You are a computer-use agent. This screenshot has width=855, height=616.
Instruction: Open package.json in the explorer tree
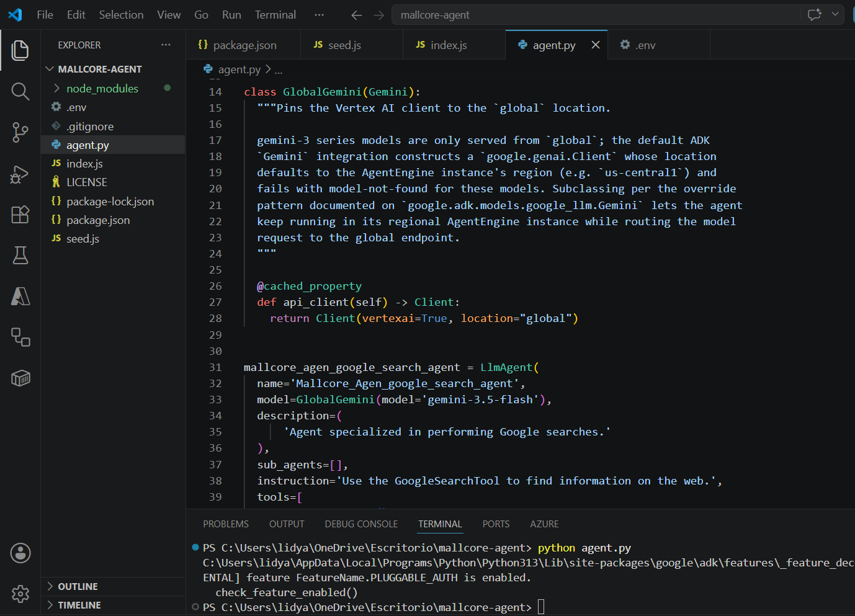[113, 220]
